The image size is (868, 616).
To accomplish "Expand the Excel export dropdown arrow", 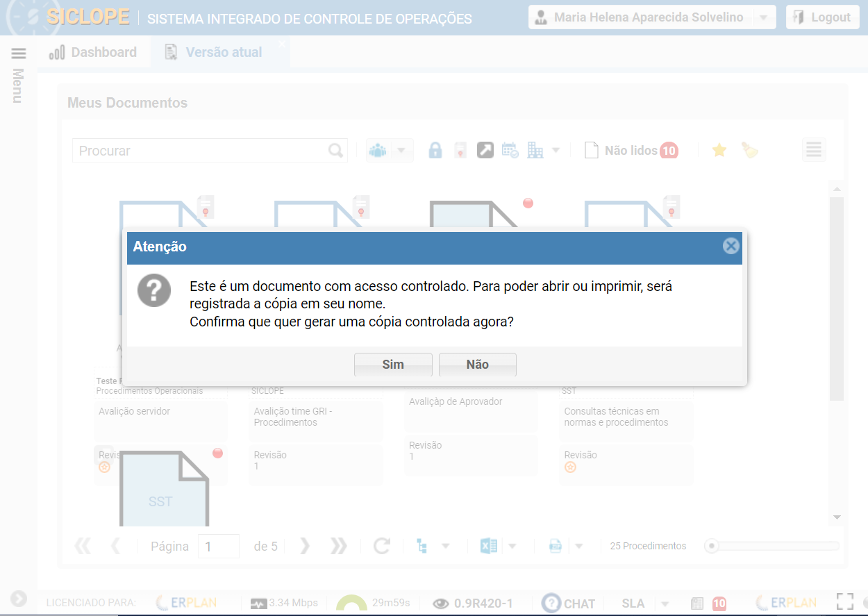I will 512,547.
